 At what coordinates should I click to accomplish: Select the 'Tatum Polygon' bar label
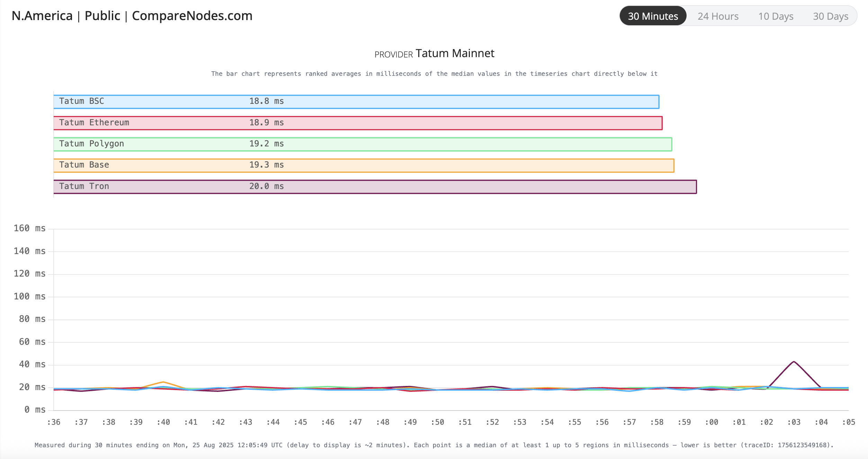click(x=91, y=144)
